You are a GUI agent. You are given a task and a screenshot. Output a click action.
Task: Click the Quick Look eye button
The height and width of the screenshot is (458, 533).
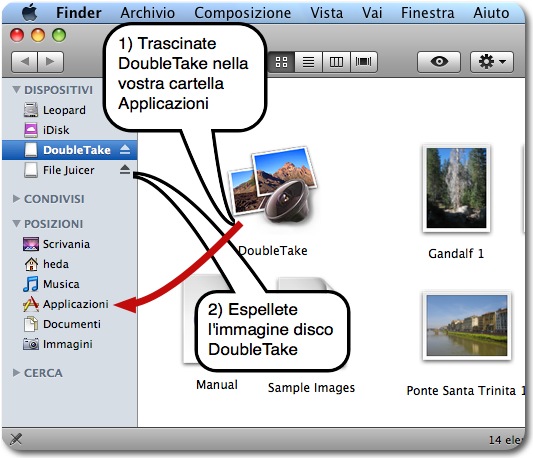439,62
